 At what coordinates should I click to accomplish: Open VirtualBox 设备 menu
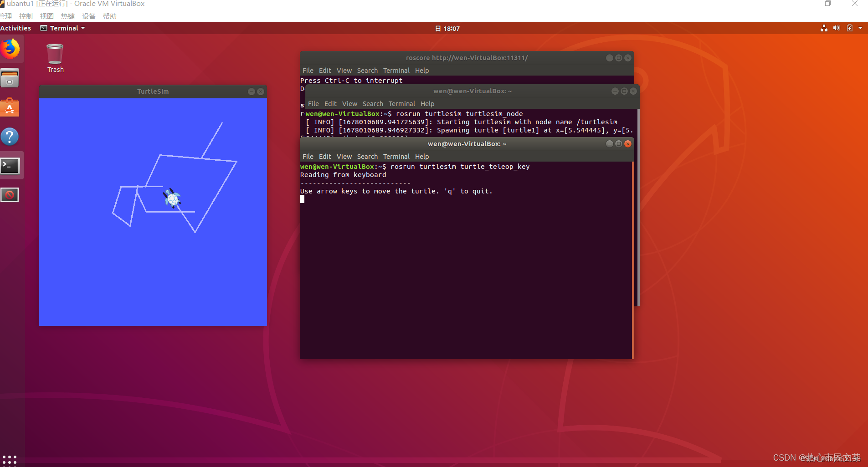(x=89, y=16)
